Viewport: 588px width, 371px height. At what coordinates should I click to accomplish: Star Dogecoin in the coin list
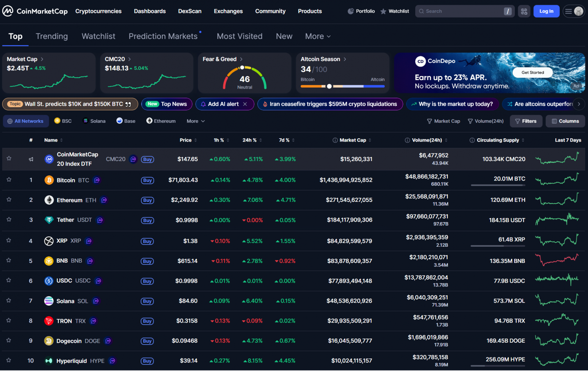[x=9, y=340]
